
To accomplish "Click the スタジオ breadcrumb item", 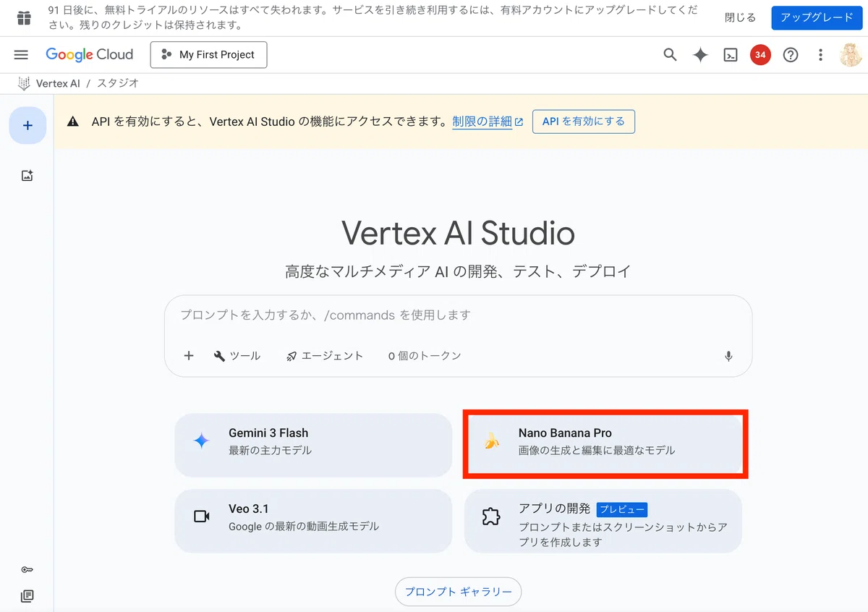I will (x=117, y=83).
